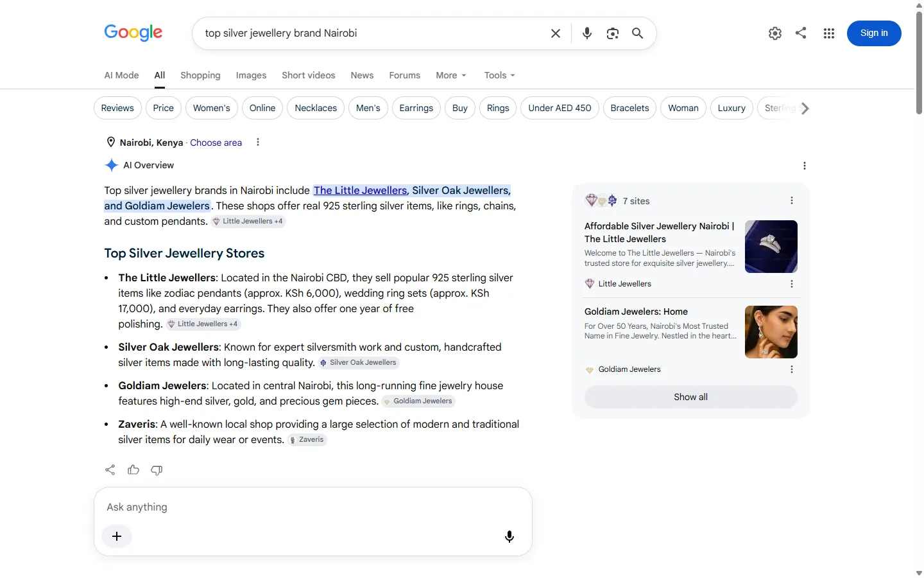Screen dimensions: 924x578
Task: Switch to Shopping tab
Action: pos(200,75)
